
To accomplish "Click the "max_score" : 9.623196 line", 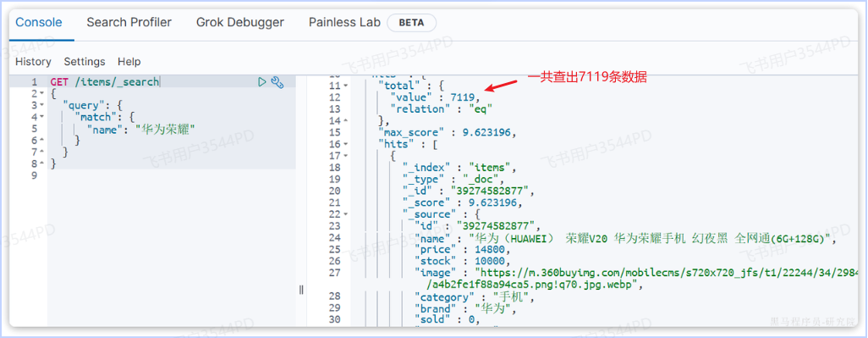I will point(448,132).
